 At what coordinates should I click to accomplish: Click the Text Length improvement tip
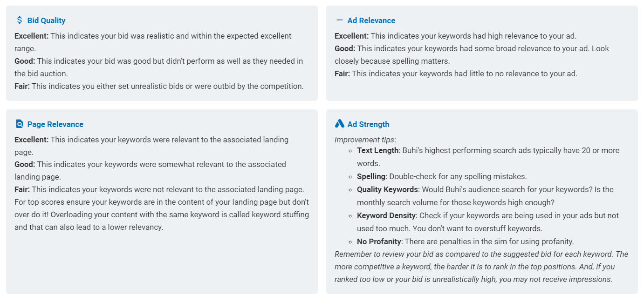pos(488,157)
